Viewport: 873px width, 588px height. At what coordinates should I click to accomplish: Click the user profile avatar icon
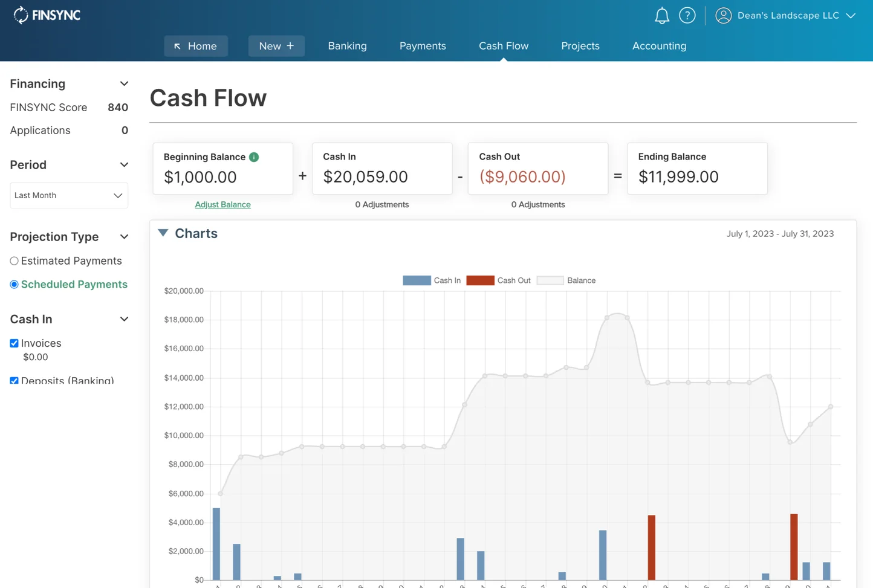click(724, 15)
